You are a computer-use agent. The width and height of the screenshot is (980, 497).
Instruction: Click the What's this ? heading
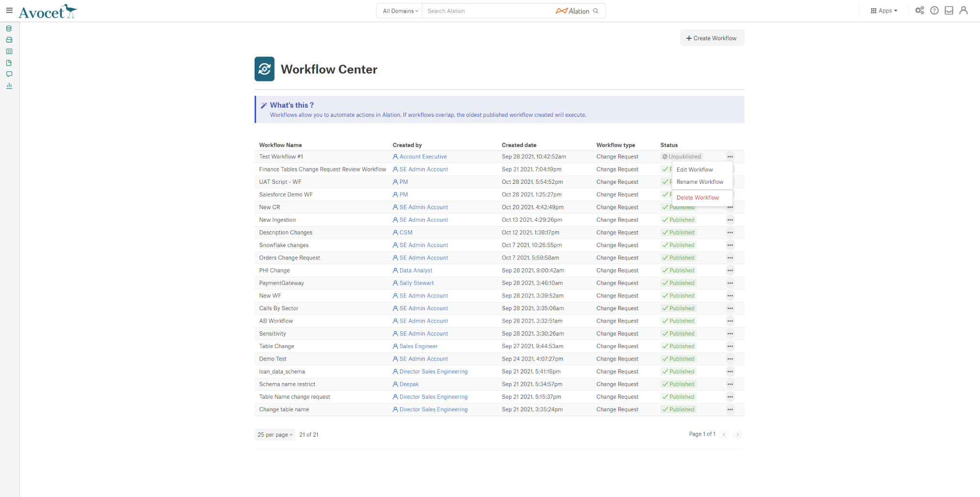point(292,105)
